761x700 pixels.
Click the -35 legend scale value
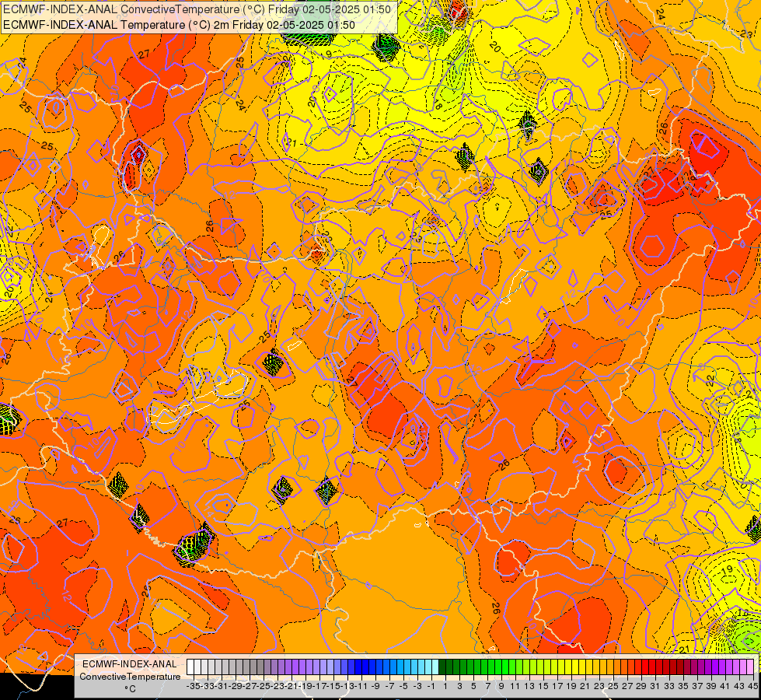pyautogui.click(x=193, y=686)
